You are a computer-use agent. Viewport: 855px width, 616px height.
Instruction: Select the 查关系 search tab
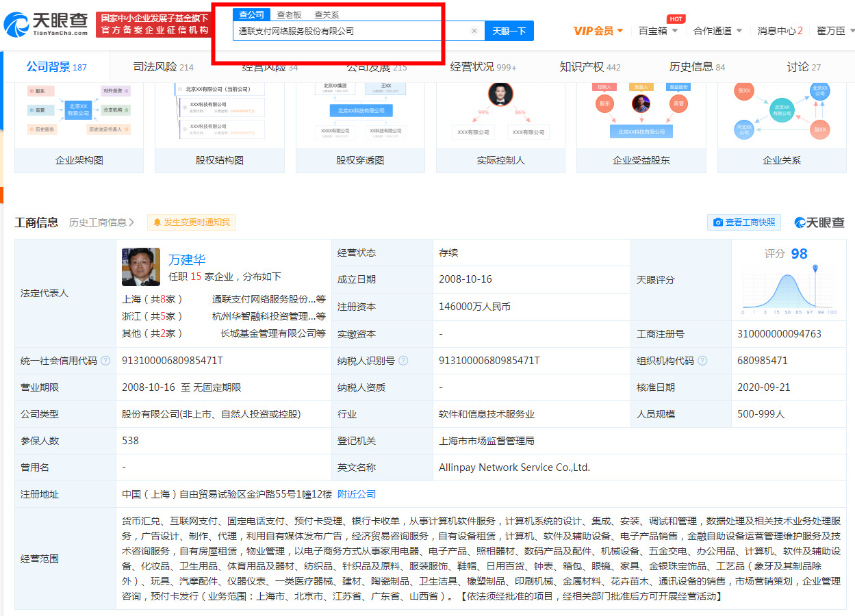tap(327, 14)
